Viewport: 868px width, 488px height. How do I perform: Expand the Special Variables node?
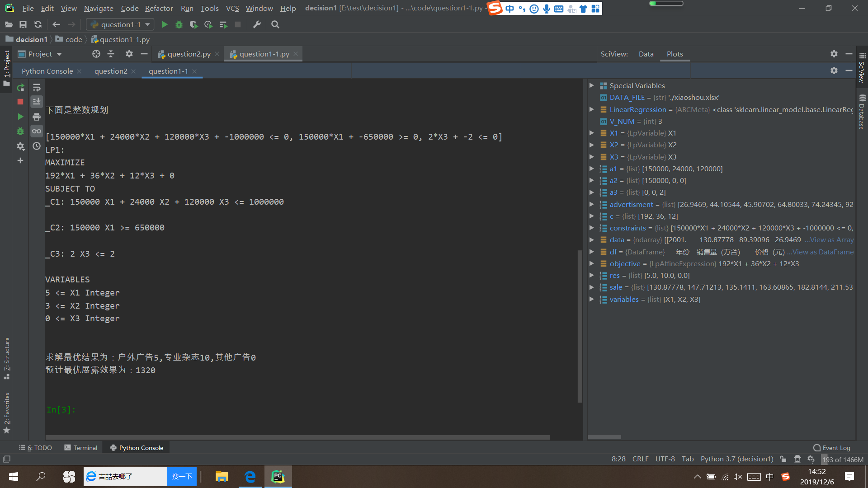point(591,85)
